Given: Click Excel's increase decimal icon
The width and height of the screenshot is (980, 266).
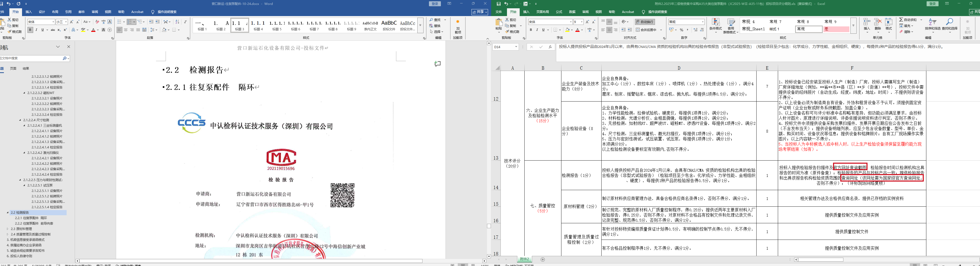Looking at the screenshot, I should pyautogui.click(x=695, y=30).
